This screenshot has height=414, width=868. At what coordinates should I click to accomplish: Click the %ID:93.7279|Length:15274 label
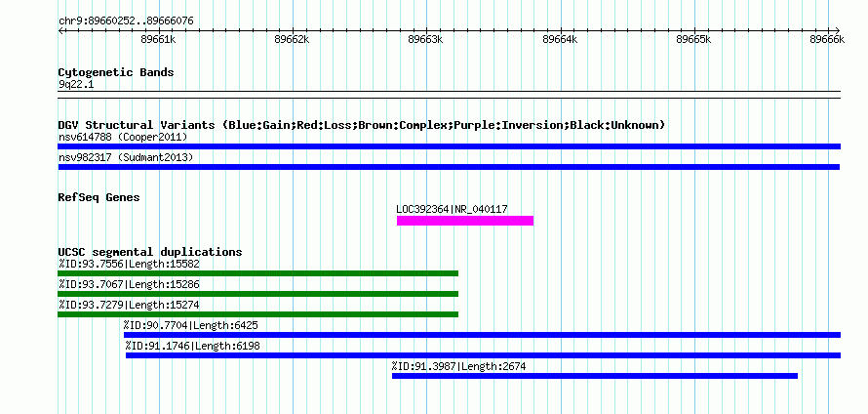tap(129, 306)
